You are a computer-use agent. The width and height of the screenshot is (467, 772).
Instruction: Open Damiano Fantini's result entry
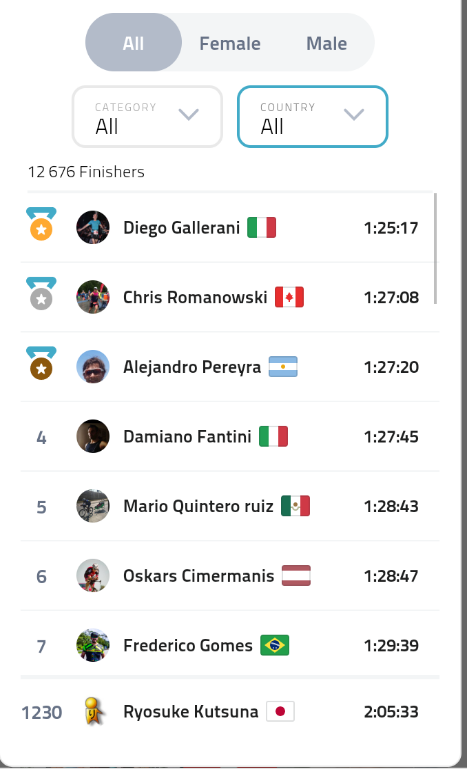pos(230,436)
